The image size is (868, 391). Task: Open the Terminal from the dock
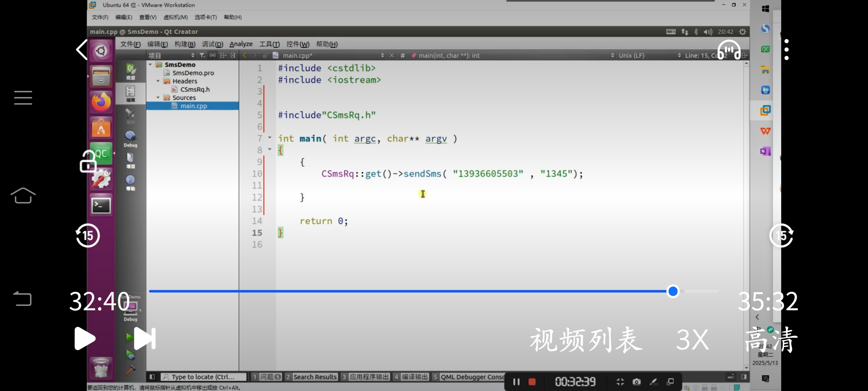(x=101, y=206)
